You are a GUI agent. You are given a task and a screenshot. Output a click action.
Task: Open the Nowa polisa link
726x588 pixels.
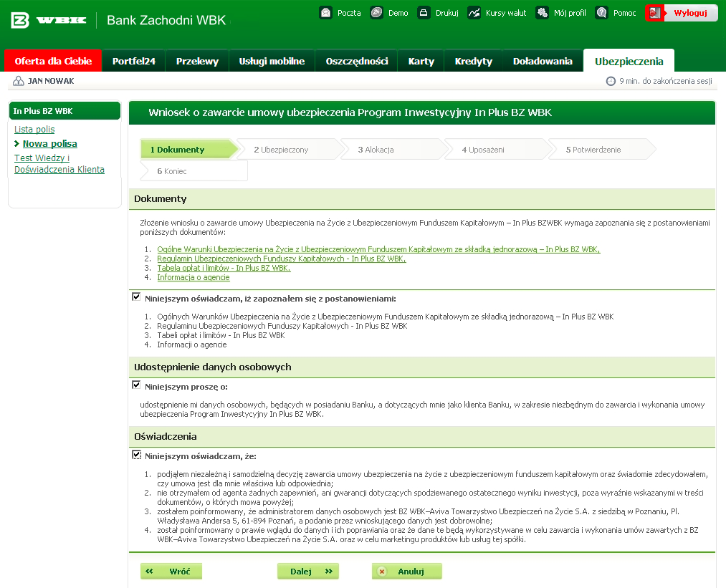(x=50, y=144)
